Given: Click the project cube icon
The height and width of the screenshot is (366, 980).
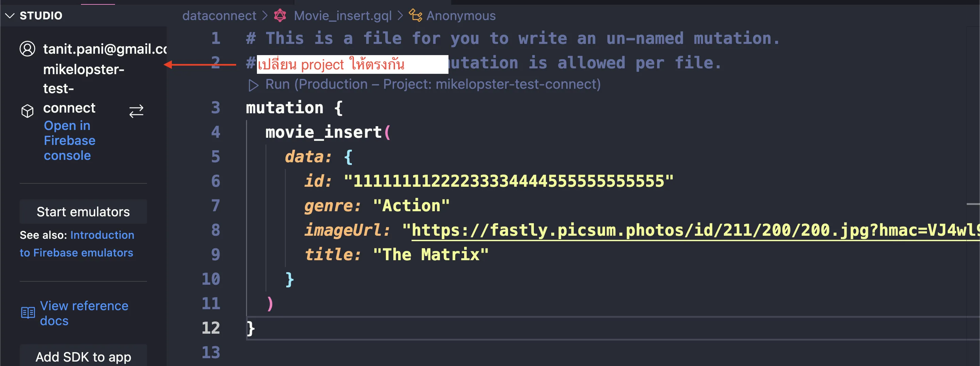Looking at the screenshot, I should (x=27, y=111).
